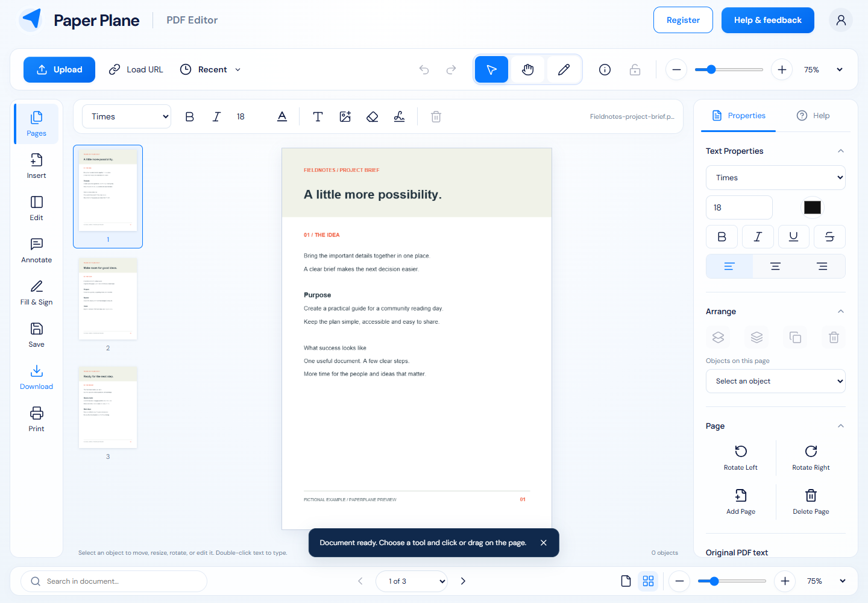This screenshot has height=603, width=868.
Task: Select the hand pan tool
Action: tap(528, 69)
